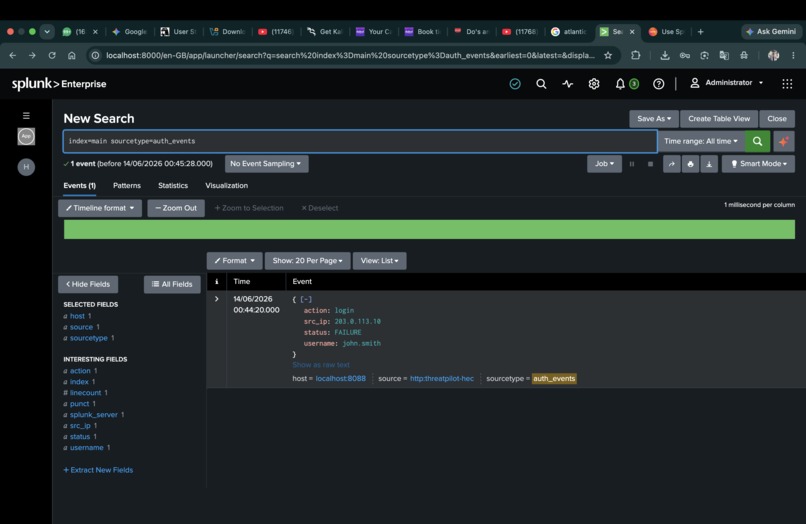Image resolution: width=806 pixels, height=524 pixels.
Task: Click Show as raw text link
Action: click(321, 365)
